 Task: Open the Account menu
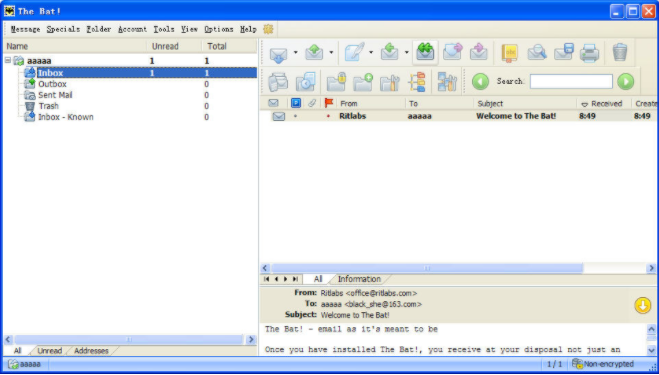click(x=132, y=29)
